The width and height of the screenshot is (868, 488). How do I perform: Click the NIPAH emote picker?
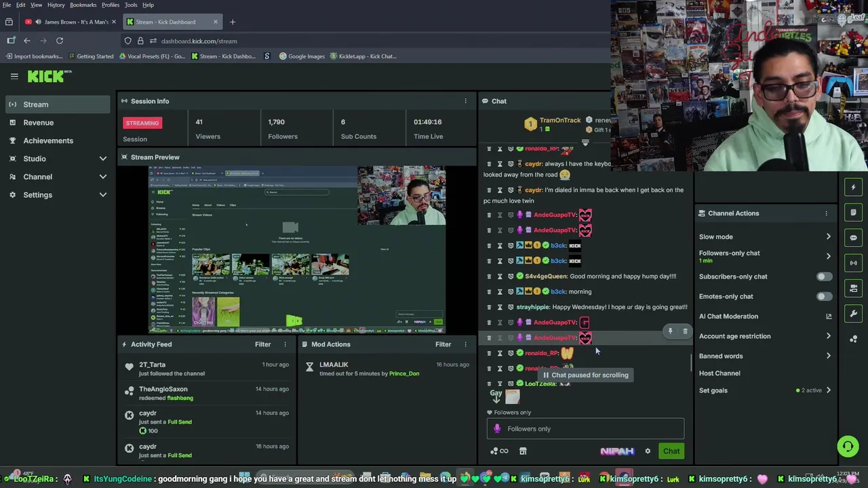(x=617, y=451)
